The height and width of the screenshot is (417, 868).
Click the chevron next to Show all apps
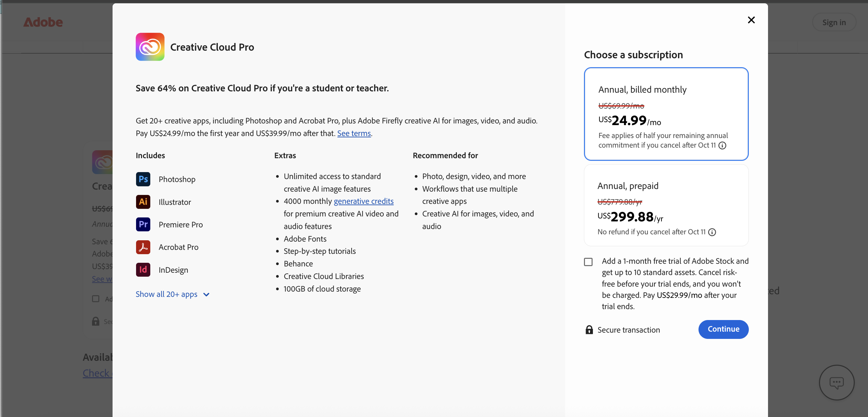point(207,295)
